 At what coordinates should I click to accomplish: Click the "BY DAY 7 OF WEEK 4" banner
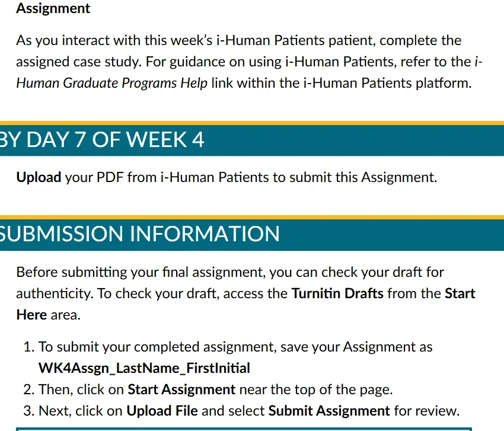(102, 139)
